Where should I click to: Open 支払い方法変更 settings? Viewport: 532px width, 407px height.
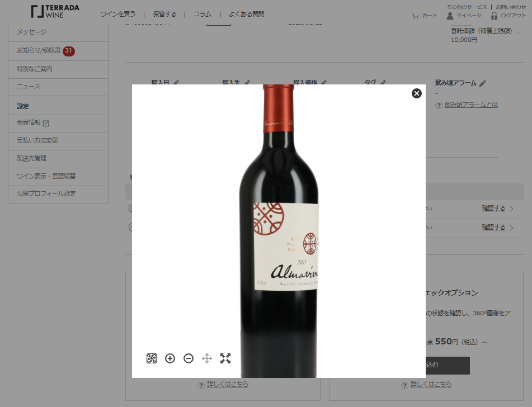[58, 141]
